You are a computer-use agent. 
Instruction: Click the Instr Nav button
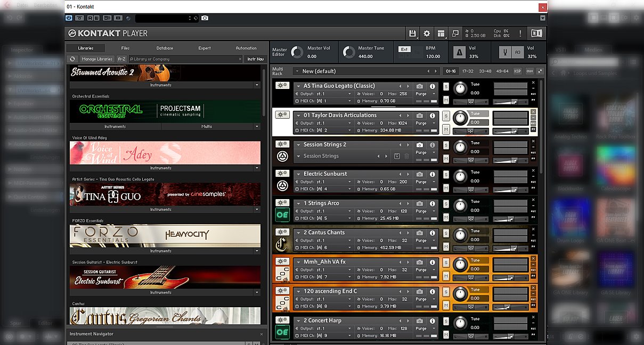point(255,59)
